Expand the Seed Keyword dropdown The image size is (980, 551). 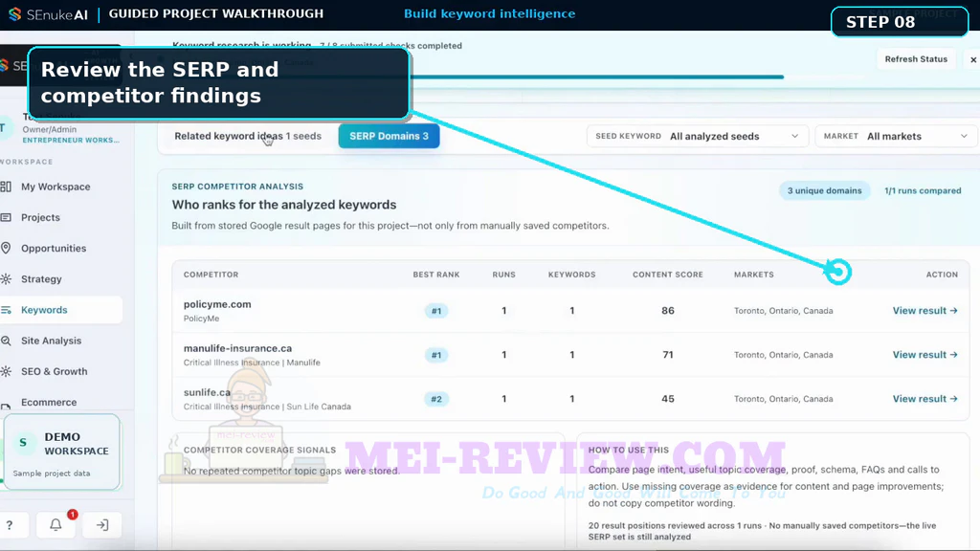(698, 136)
